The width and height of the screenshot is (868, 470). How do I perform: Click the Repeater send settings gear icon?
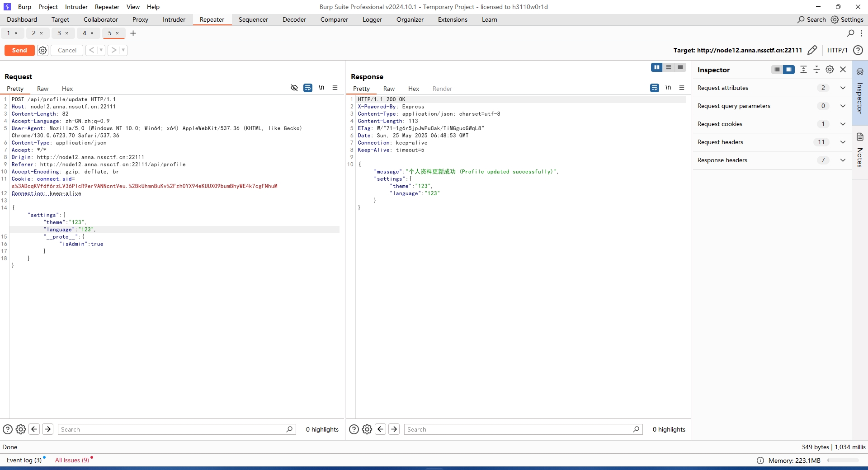[x=42, y=50]
